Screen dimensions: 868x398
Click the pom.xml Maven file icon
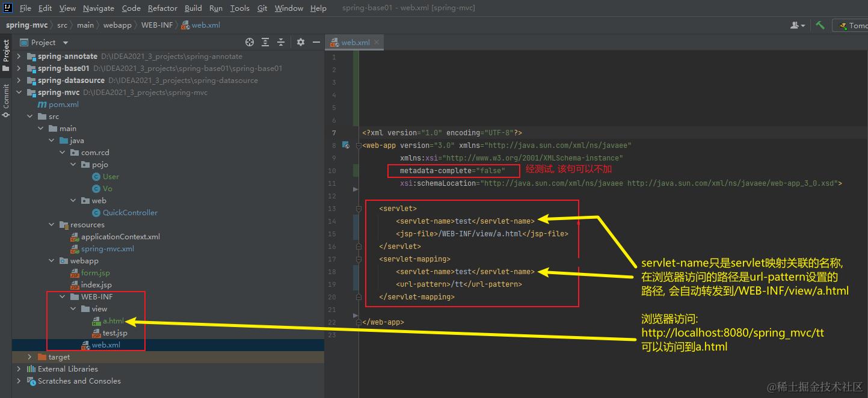coord(42,105)
